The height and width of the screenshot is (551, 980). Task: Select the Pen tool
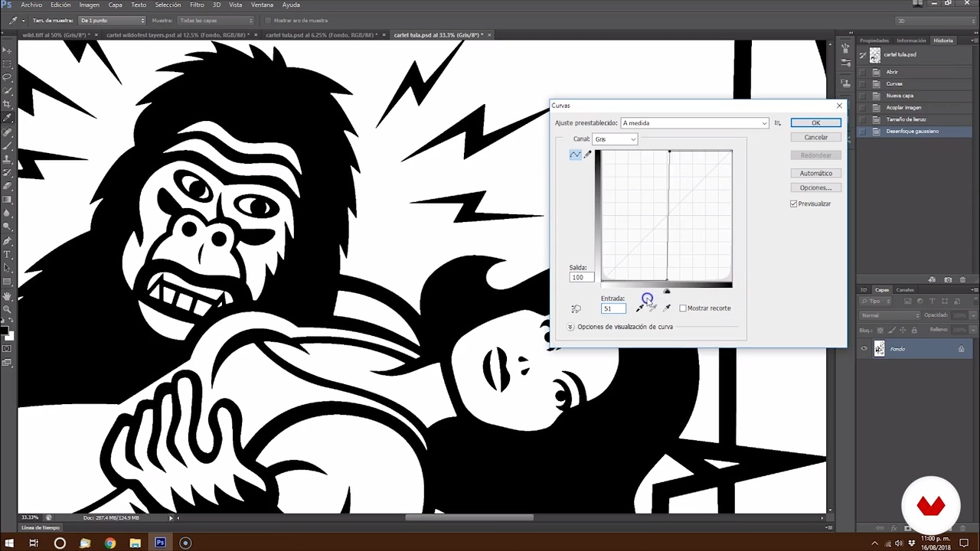click(x=7, y=240)
